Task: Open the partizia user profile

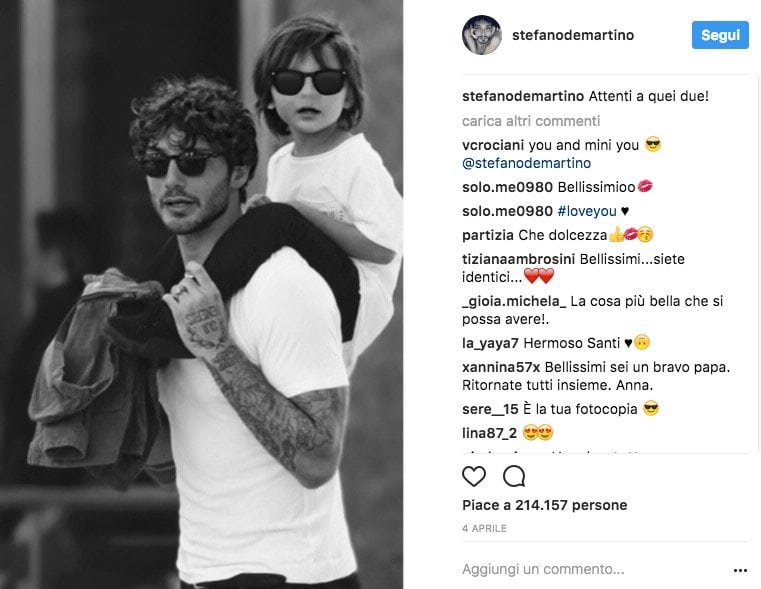Action: [x=488, y=235]
